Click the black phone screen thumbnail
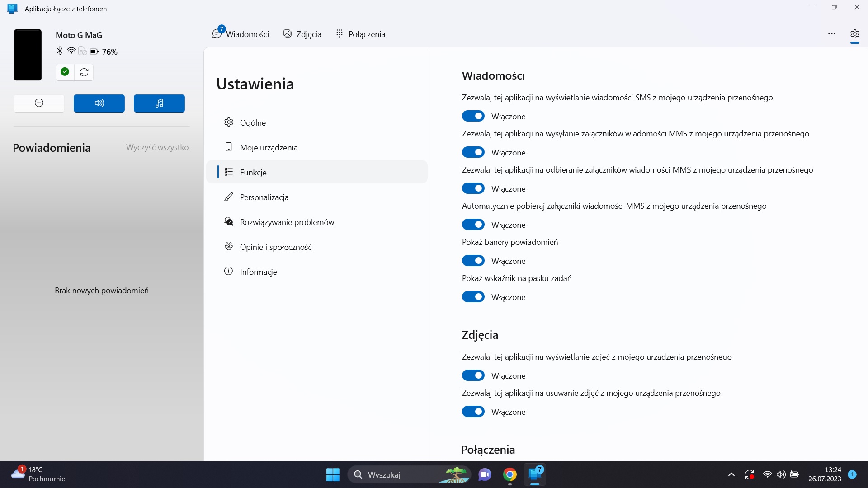This screenshot has width=868, height=488. click(28, 55)
